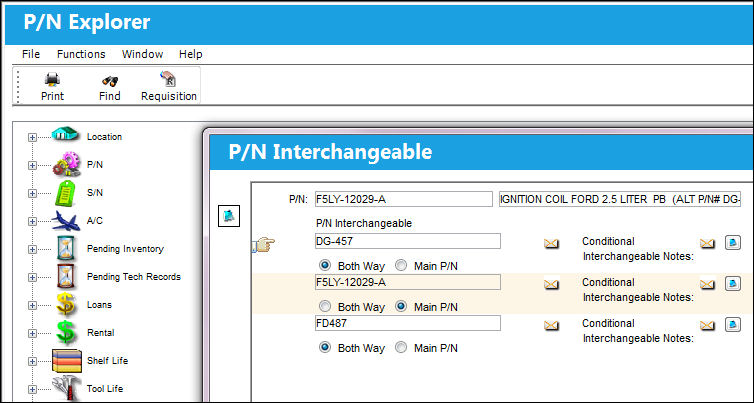Click the Rental tree label
This screenshot has width=754, height=403.
[x=101, y=332]
